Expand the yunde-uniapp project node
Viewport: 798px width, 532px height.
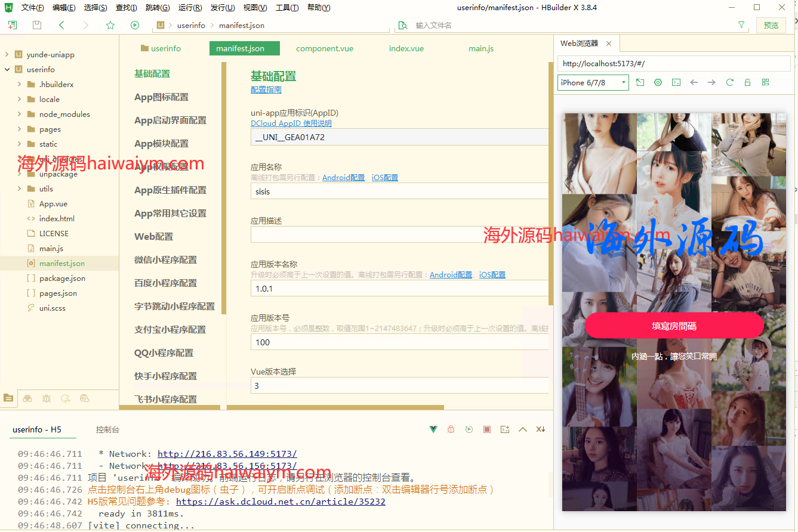7,55
